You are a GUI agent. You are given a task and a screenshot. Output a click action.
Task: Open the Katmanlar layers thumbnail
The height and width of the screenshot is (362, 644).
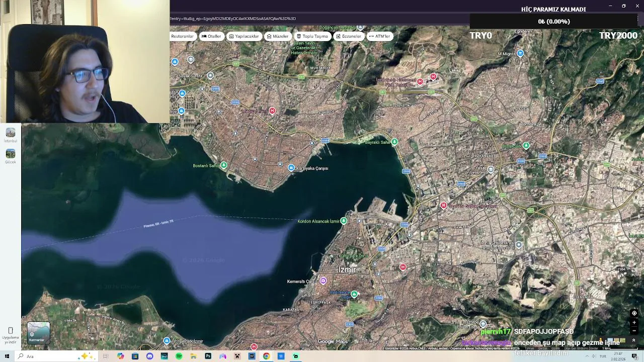(x=38, y=333)
